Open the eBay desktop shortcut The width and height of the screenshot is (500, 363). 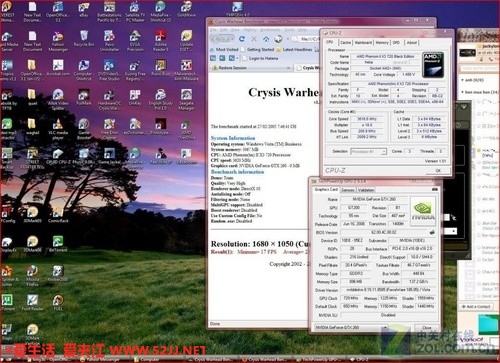pyautogui.click(x=84, y=9)
